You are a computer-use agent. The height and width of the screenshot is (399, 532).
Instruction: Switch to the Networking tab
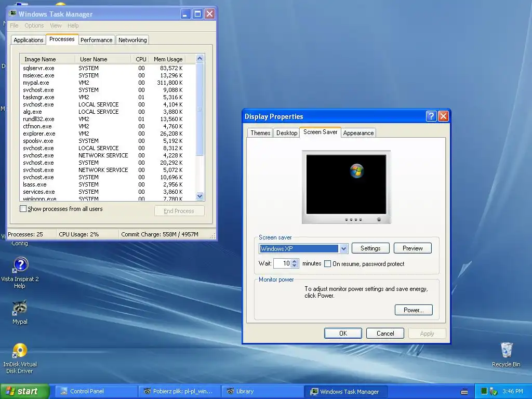(x=132, y=40)
